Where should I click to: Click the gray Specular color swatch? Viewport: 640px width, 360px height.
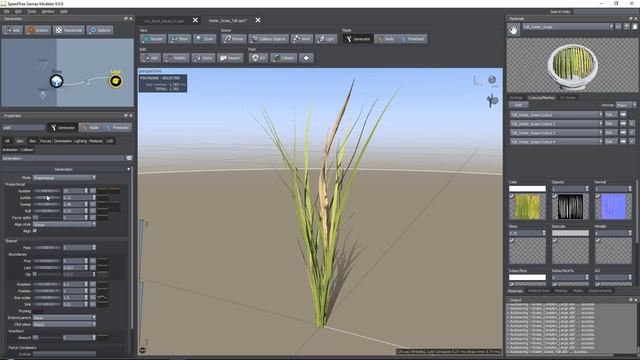[x=570, y=233]
